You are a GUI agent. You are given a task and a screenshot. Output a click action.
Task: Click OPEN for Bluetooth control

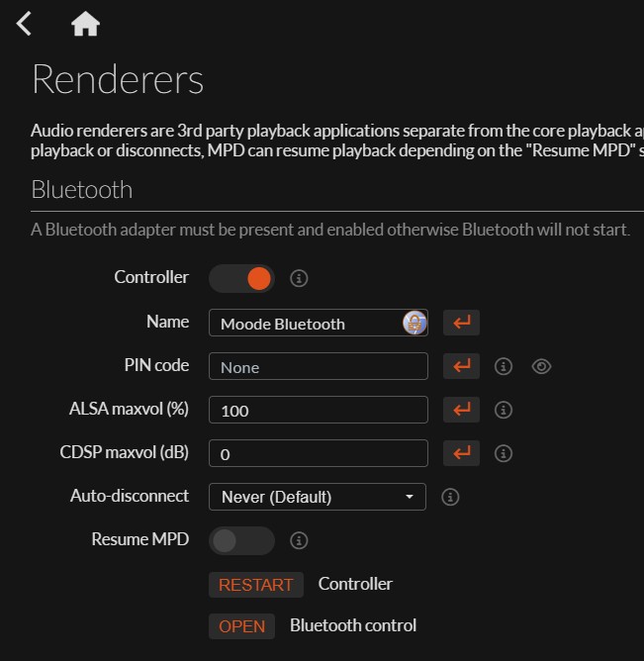click(241, 625)
